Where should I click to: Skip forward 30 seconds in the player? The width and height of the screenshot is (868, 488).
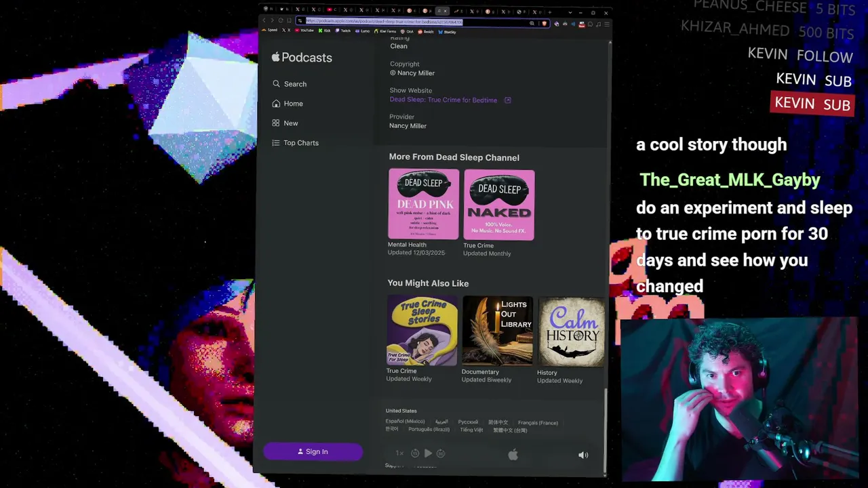[x=441, y=453]
